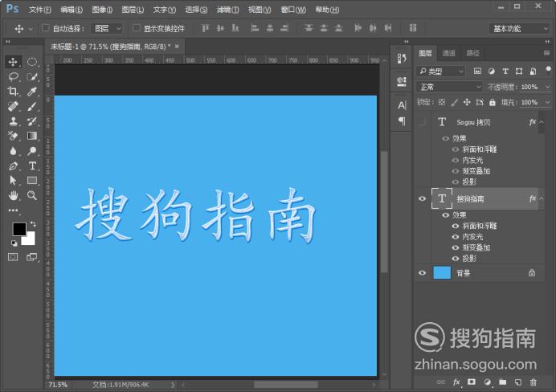
Task: Hide the 背景 layer
Action: (422, 273)
